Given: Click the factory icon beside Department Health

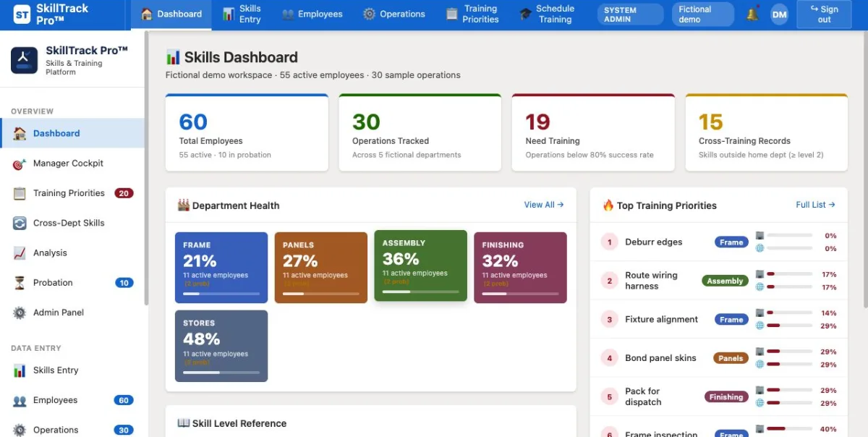Looking at the screenshot, I should point(184,205).
